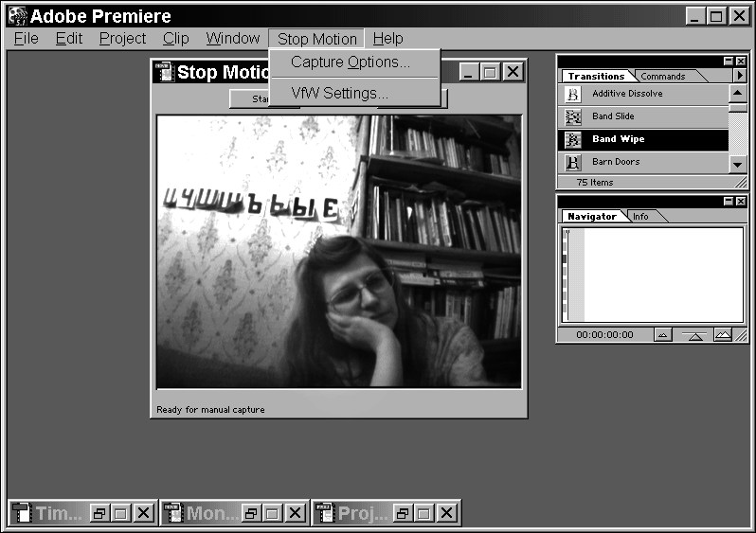Open the Edit menu
This screenshot has width=756, height=533.
click(x=69, y=38)
